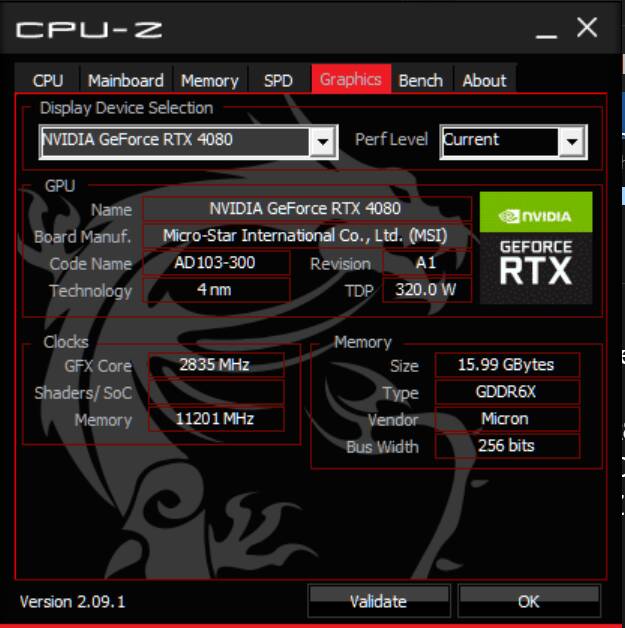Click the CPU-Z title logo
Viewport: 625px width, 628px height.
pyautogui.click(x=89, y=30)
